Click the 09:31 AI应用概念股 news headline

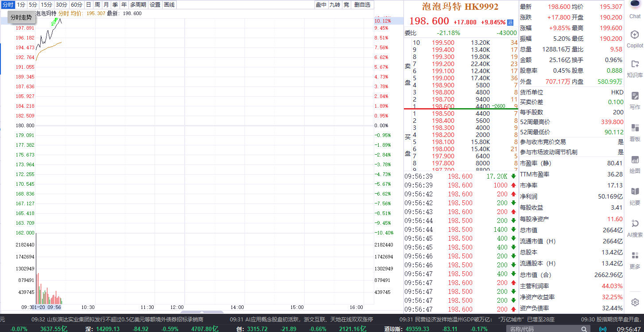click(x=301, y=319)
